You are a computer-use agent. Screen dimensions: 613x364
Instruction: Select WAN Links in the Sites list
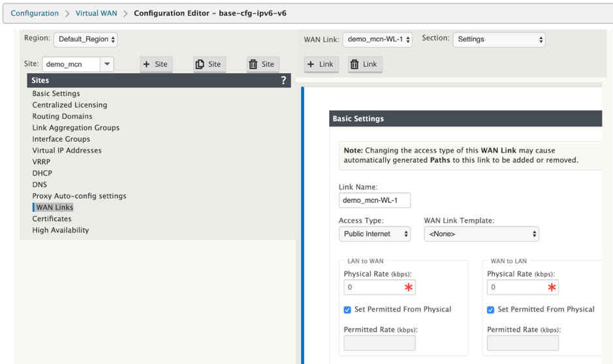(x=54, y=207)
